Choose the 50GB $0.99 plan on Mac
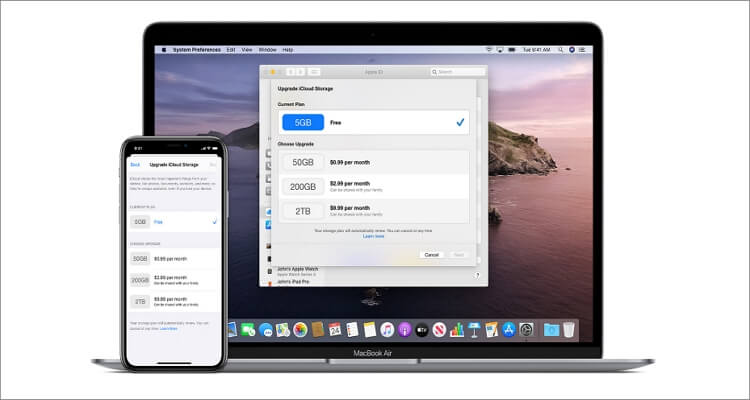 [x=374, y=162]
